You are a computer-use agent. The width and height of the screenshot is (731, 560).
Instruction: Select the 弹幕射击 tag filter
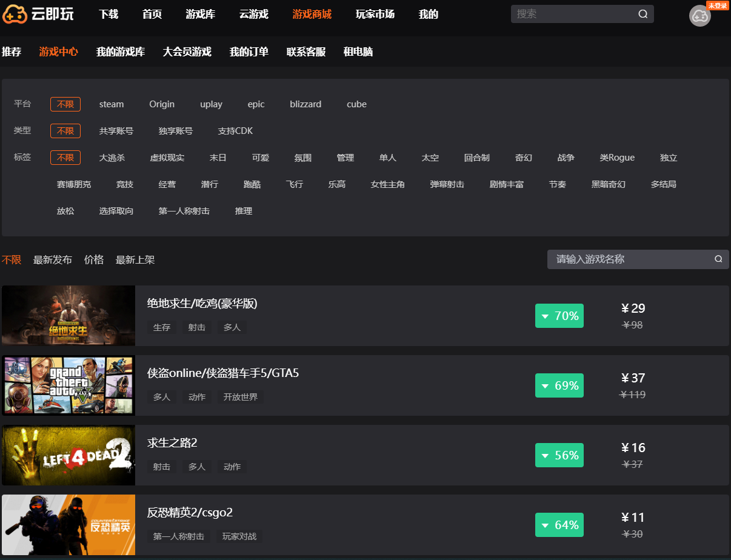coord(447,184)
